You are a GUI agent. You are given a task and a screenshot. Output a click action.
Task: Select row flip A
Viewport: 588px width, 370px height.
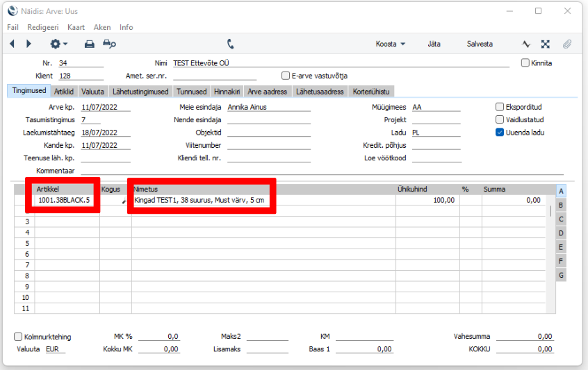point(561,191)
